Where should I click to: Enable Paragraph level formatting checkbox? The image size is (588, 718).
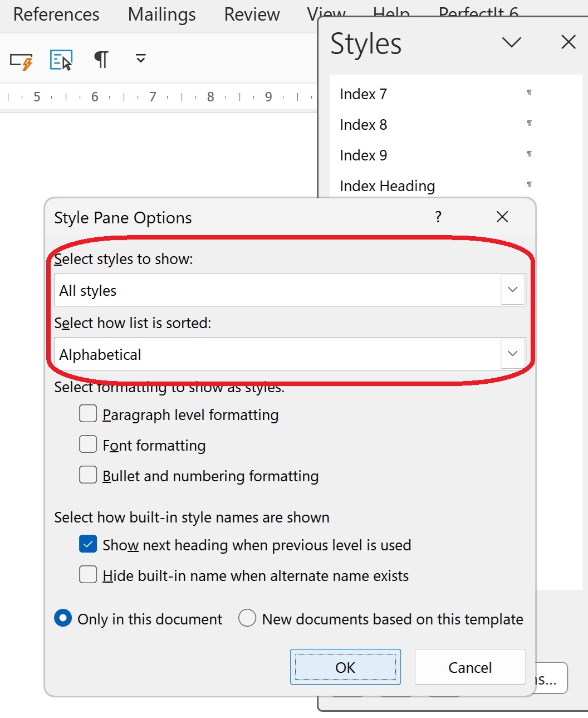click(88, 414)
